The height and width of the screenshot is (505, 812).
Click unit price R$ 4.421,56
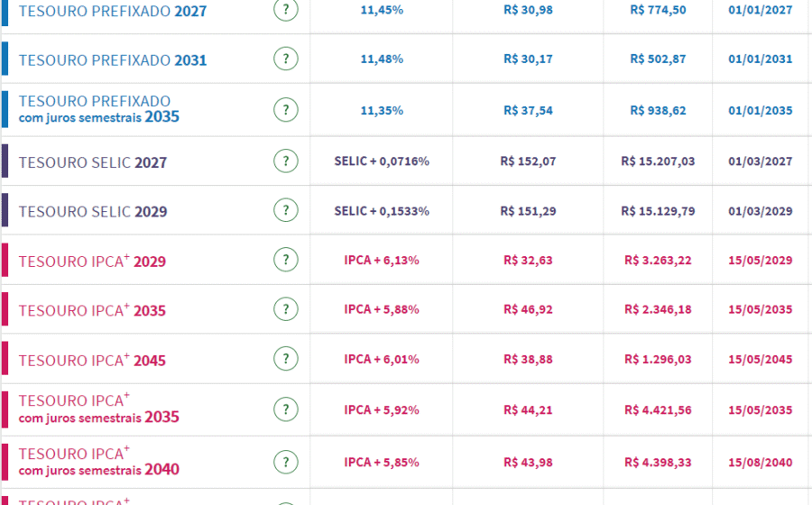(658, 409)
